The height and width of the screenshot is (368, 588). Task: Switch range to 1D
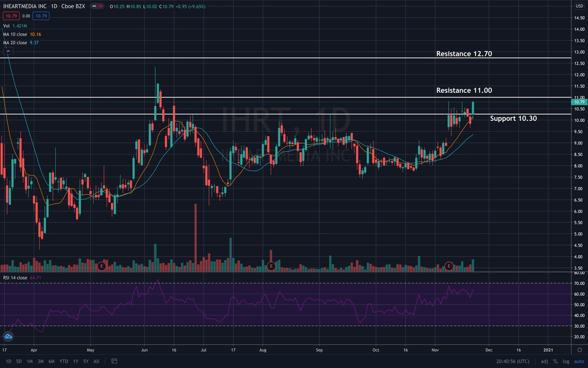click(x=8, y=361)
